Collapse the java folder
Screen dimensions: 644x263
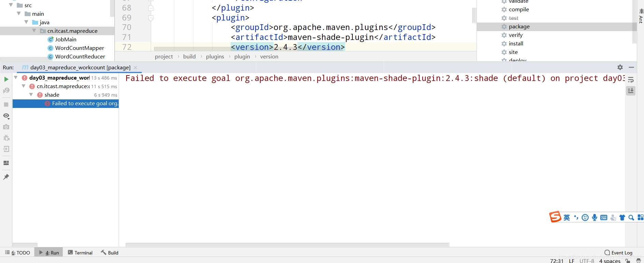(x=26, y=22)
